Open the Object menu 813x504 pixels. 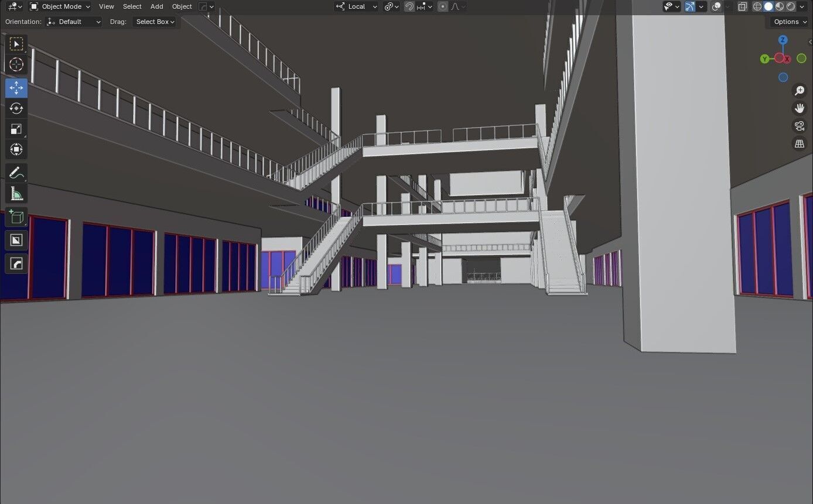[x=182, y=6]
